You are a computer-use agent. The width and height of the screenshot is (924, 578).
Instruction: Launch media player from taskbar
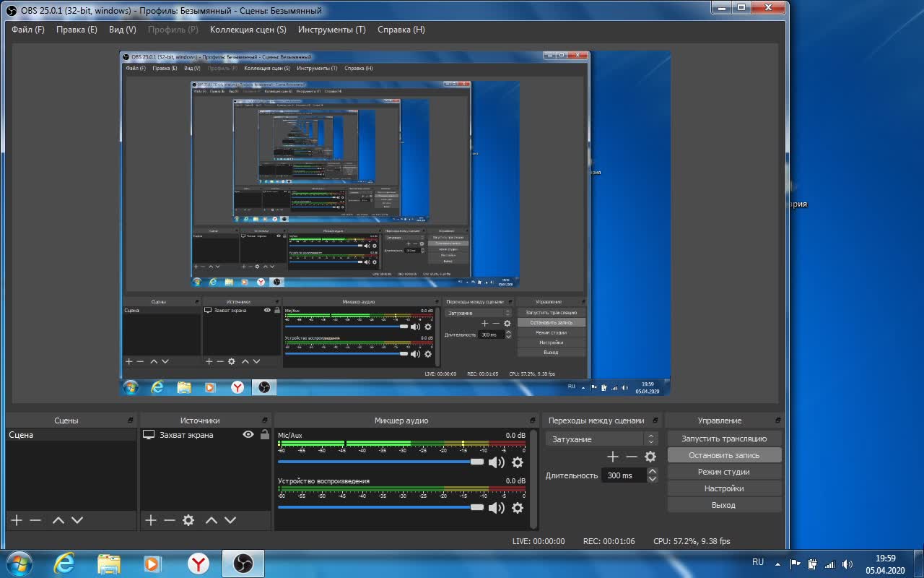[152, 564]
